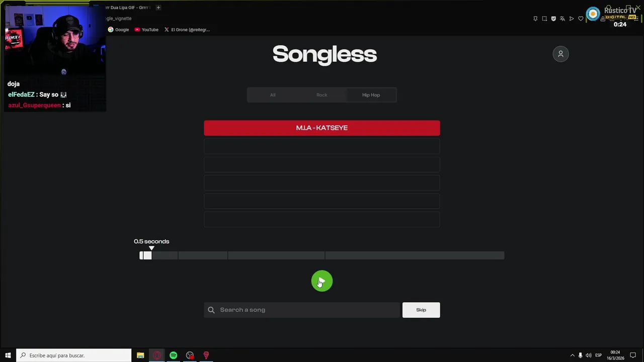Click the green play button
The width and height of the screenshot is (644, 362).
click(322, 281)
